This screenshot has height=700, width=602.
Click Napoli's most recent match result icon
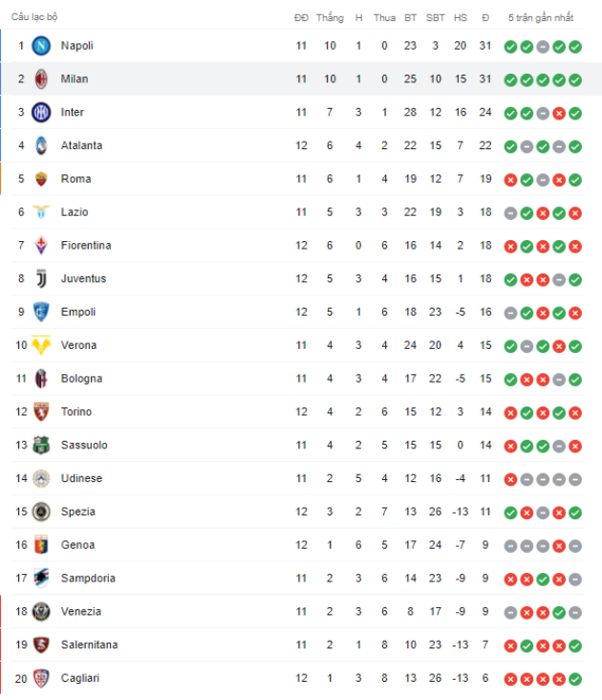(575, 46)
